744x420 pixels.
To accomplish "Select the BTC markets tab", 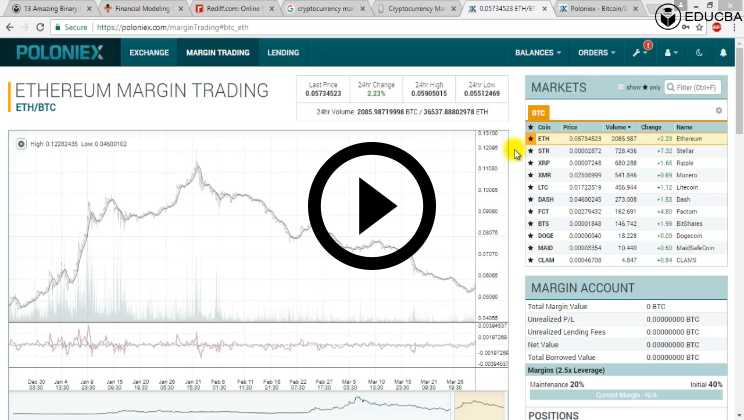I will point(538,112).
